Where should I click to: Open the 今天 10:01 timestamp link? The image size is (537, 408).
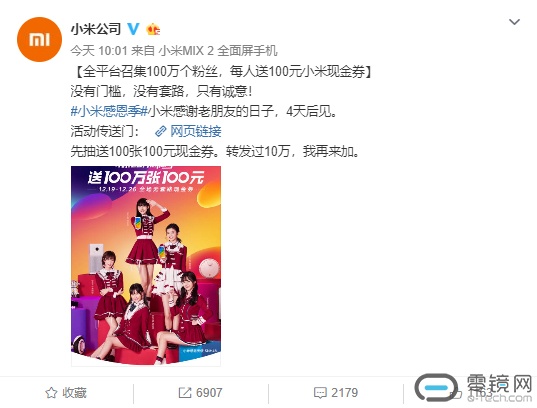[x=99, y=51]
